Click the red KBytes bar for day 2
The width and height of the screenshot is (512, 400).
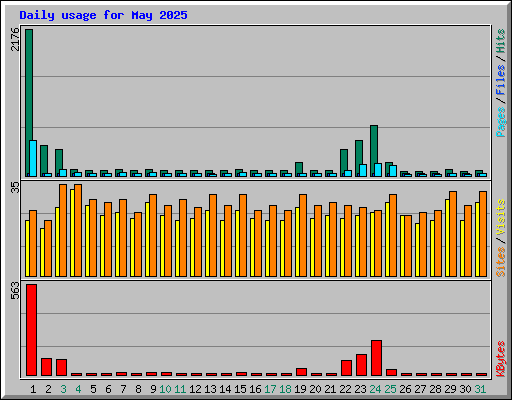(x=46, y=367)
